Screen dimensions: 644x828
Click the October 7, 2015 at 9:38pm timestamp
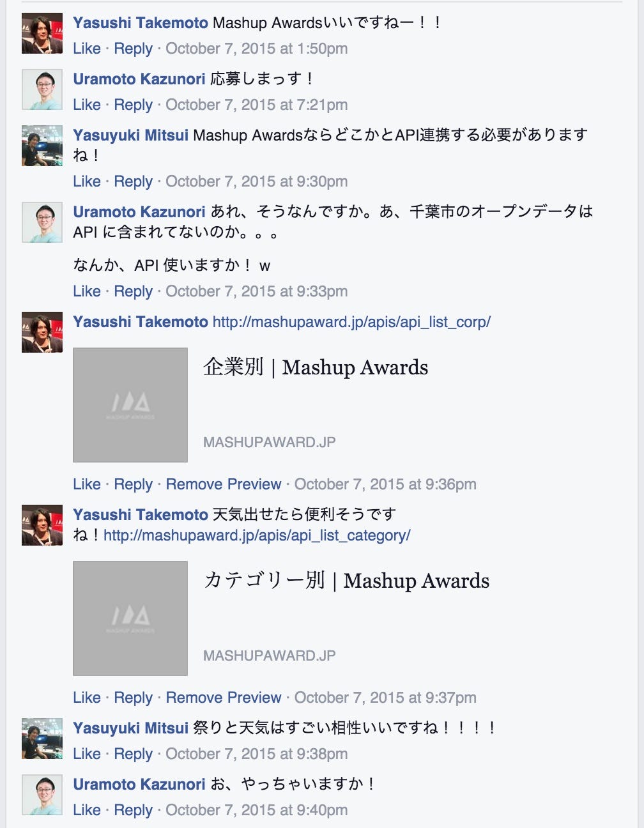tap(257, 754)
